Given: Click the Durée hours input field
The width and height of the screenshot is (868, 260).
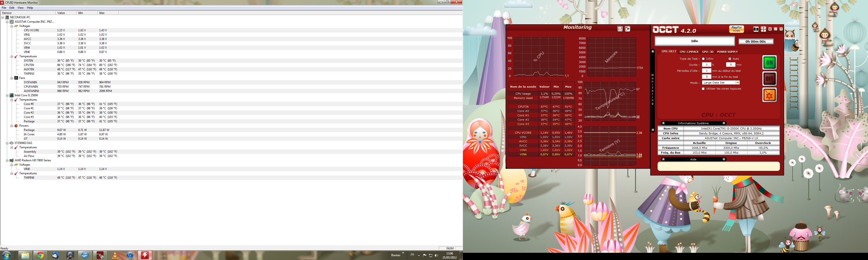Looking at the screenshot, I should tap(706, 65).
